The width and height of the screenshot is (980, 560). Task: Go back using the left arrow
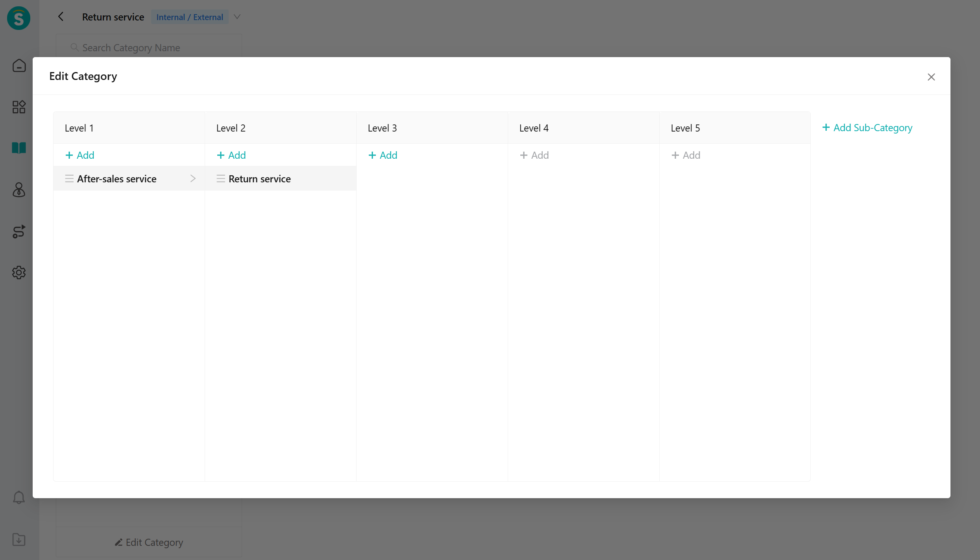[61, 17]
